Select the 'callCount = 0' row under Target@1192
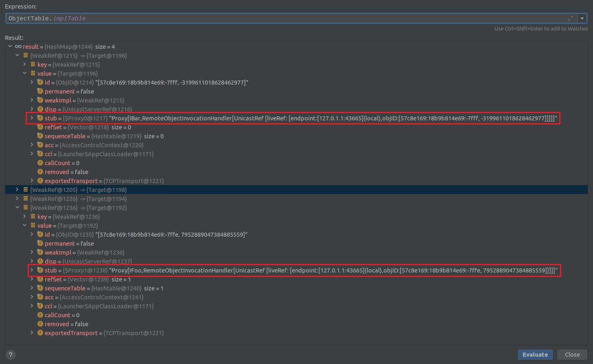593x364 pixels. pos(296,315)
